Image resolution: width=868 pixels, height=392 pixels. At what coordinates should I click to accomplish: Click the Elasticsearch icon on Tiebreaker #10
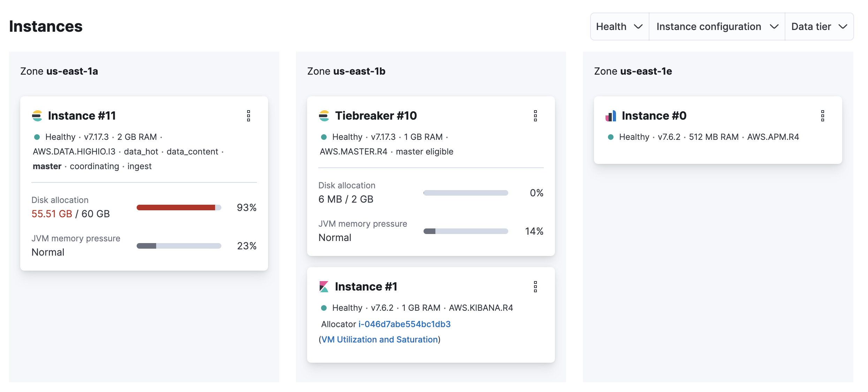pyautogui.click(x=324, y=115)
